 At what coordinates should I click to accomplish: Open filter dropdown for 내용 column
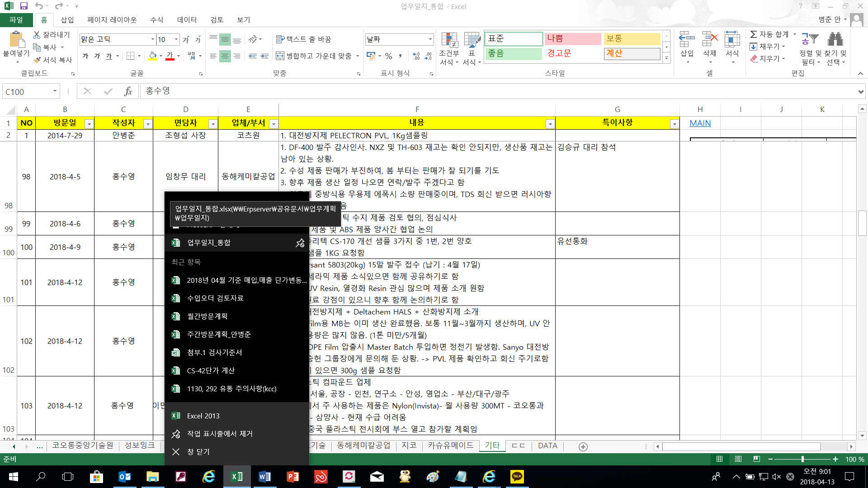click(550, 124)
